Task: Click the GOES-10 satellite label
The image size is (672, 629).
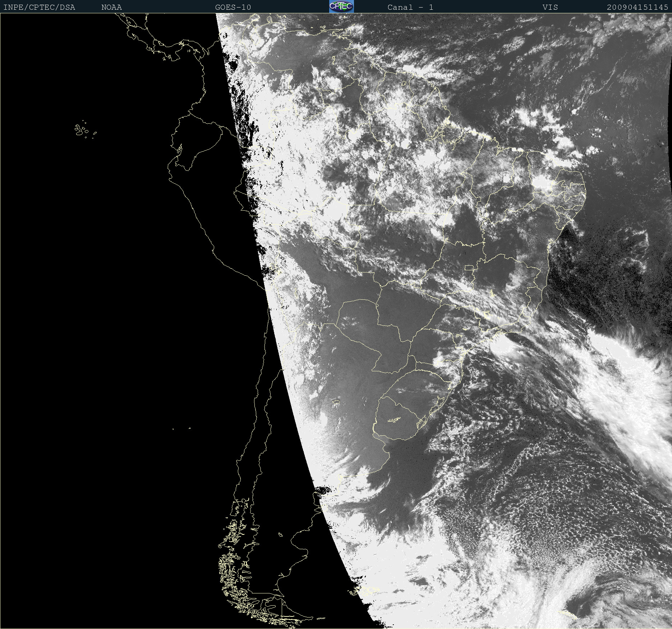Action: point(233,7)
